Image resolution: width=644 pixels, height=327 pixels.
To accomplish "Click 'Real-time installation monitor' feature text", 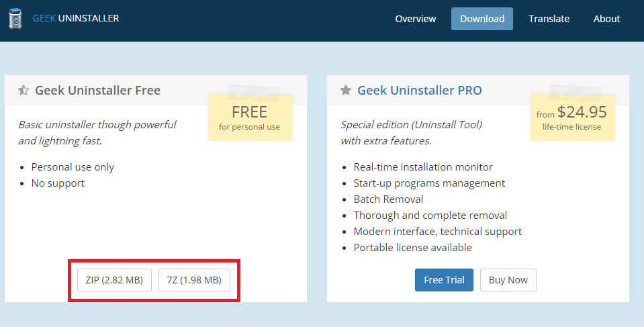I will click(423, 167).
